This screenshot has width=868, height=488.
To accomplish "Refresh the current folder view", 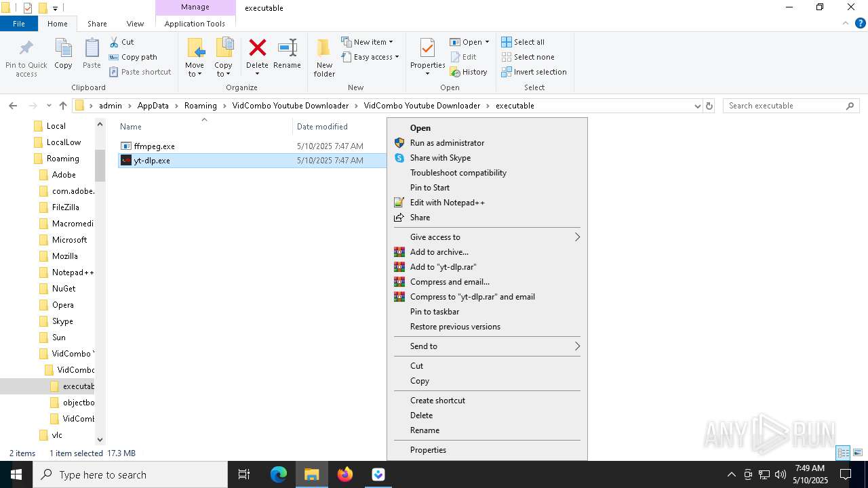I will coord(709,106).
